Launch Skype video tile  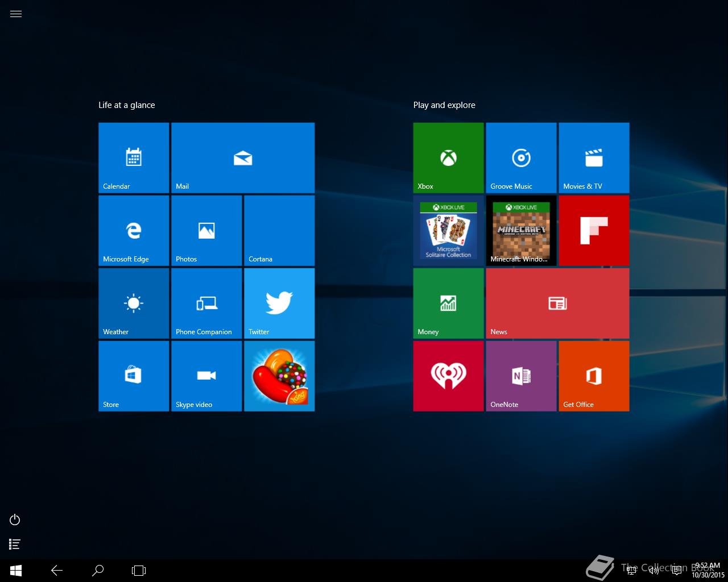(x=206, y=376)
